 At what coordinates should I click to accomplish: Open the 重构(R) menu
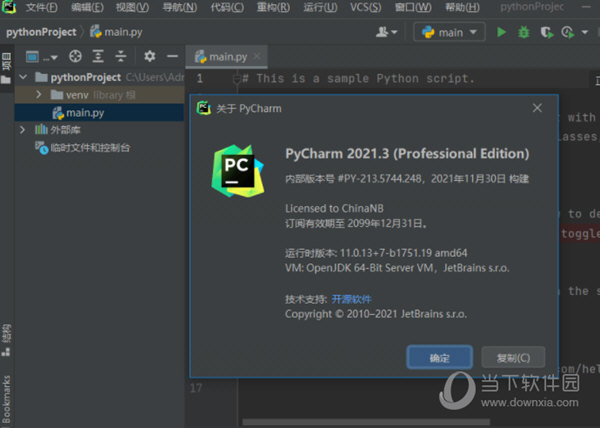(x=273, y=7)
